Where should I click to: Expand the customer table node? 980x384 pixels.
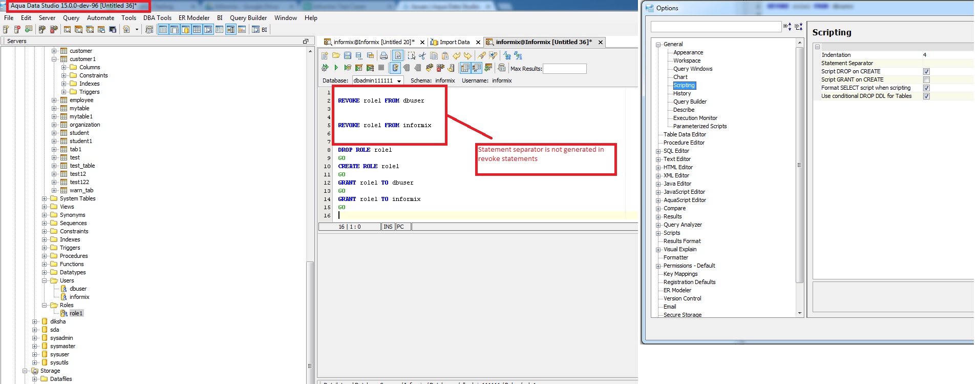(54, 51)
